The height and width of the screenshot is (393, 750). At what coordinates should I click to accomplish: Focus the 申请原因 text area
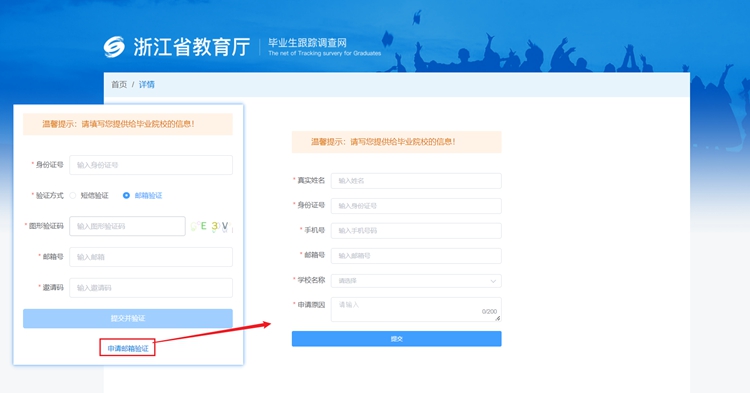(416, 310)
